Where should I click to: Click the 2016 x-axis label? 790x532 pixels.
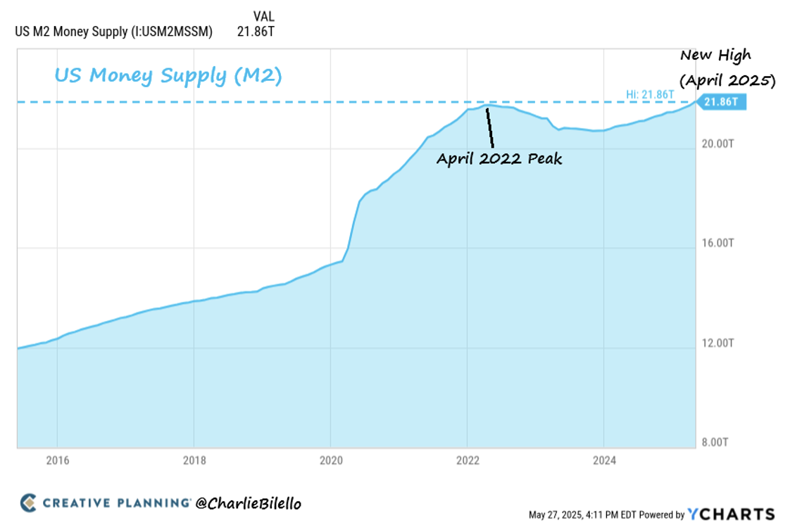58,460
